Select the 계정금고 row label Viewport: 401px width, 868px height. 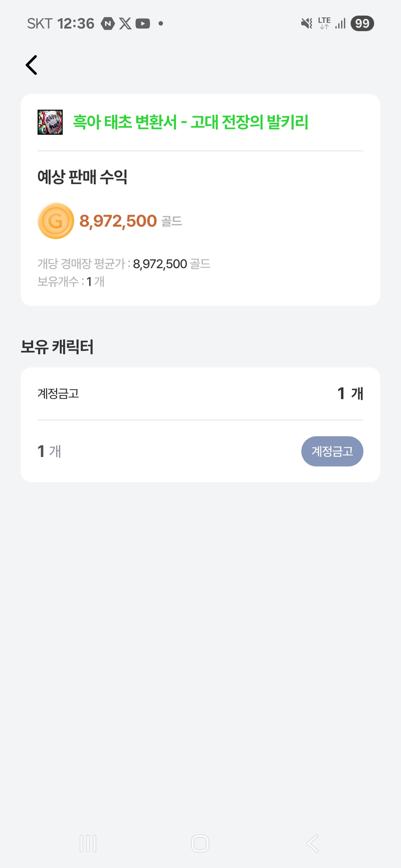pos(58,394)
